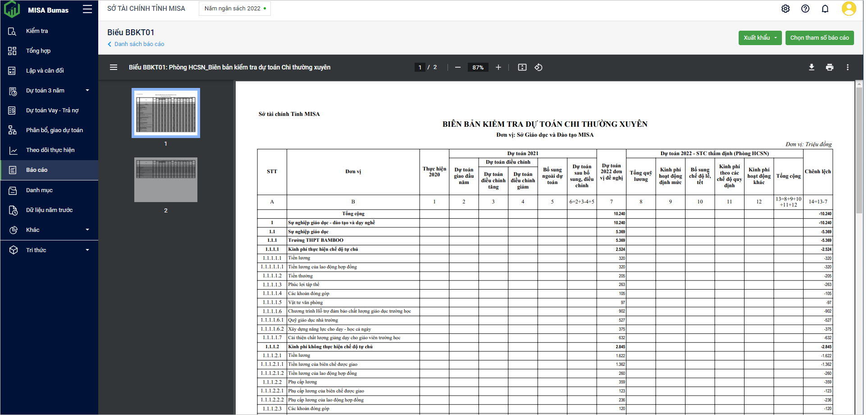Zoom out of the PDF document
868x415 pixels.
point(458,67)
